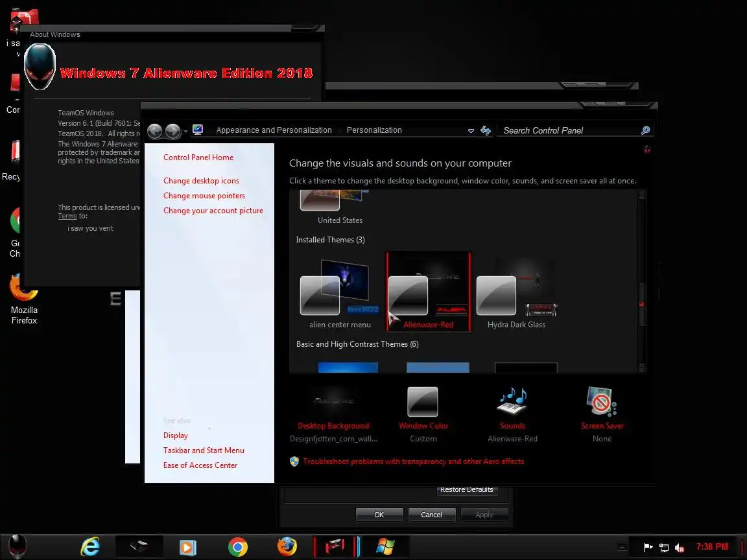Open Window Color settings swatch
Viewport: 747px width, 560px height.
423,401
